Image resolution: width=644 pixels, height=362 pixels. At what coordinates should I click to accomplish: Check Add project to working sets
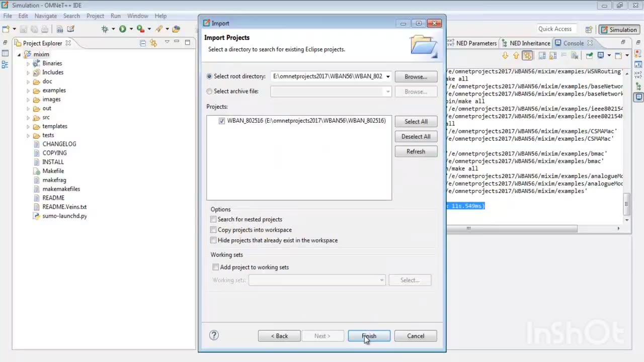tap(216, 267)
